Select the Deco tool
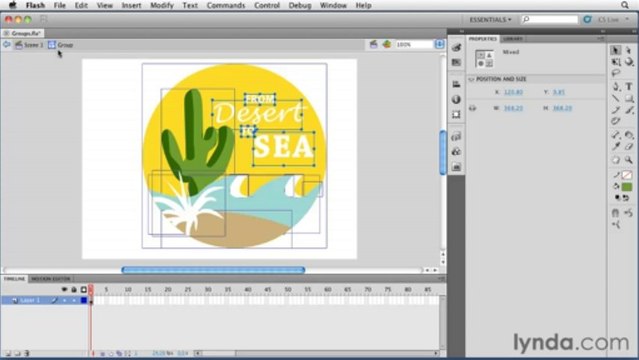Screen dimensions: 639x360 (x=615, y=121)
